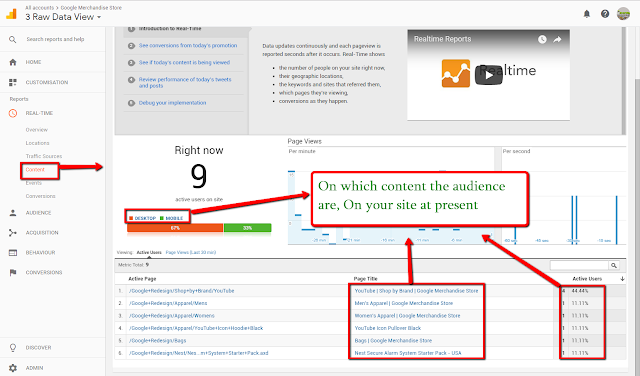Click the All accounts breadcrumb
This screenshot has width=640, height=376.
[x=39, y=8]
